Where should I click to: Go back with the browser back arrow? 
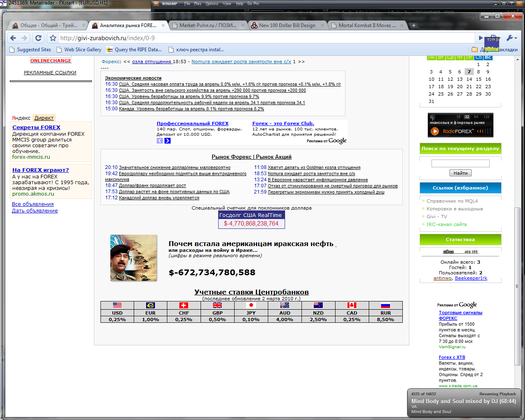pyautogui.click(x=13, y=38)
